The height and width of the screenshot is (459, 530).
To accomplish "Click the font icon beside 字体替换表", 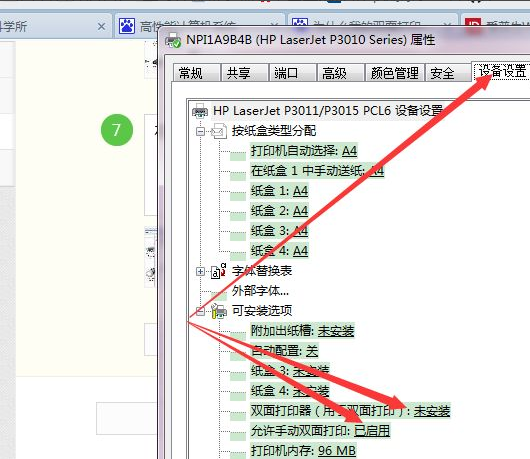I will click(218, 271).
